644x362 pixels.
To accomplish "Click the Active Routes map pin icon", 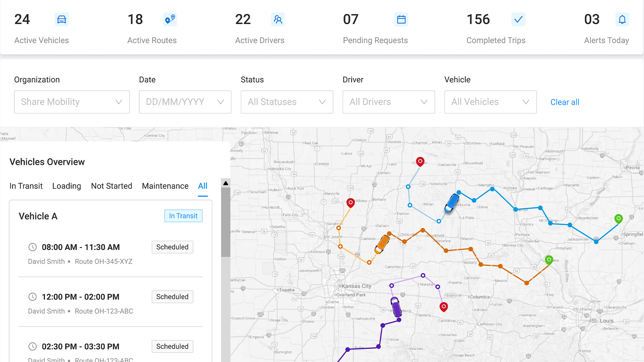I will click(x=170, y=19).
